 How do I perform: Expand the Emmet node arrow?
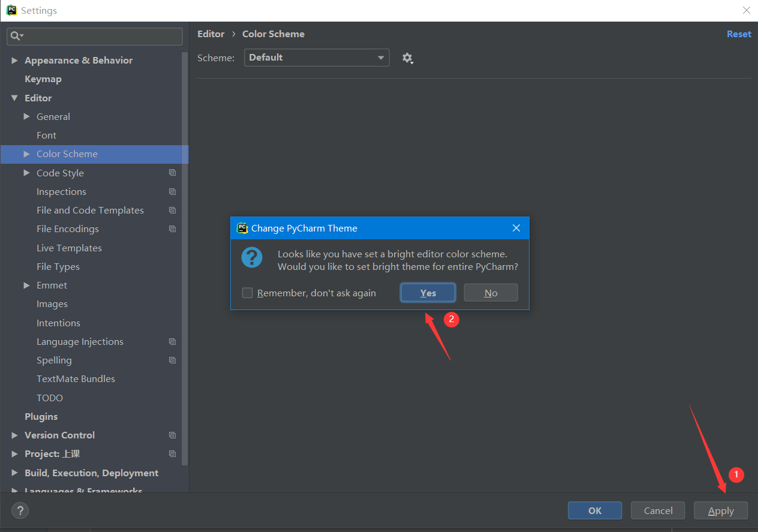click(26, 285)
